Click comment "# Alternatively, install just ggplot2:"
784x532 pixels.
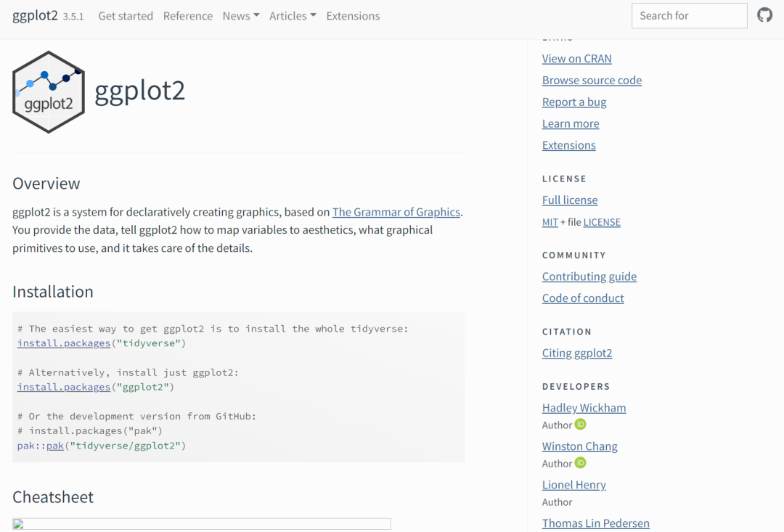pyautogui.click(x=128, y=372)
